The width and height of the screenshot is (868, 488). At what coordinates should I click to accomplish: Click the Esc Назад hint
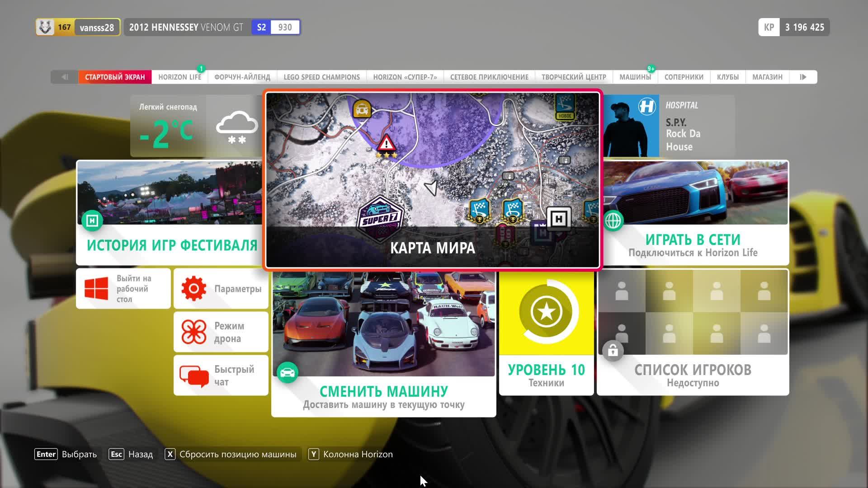[131, 454]
